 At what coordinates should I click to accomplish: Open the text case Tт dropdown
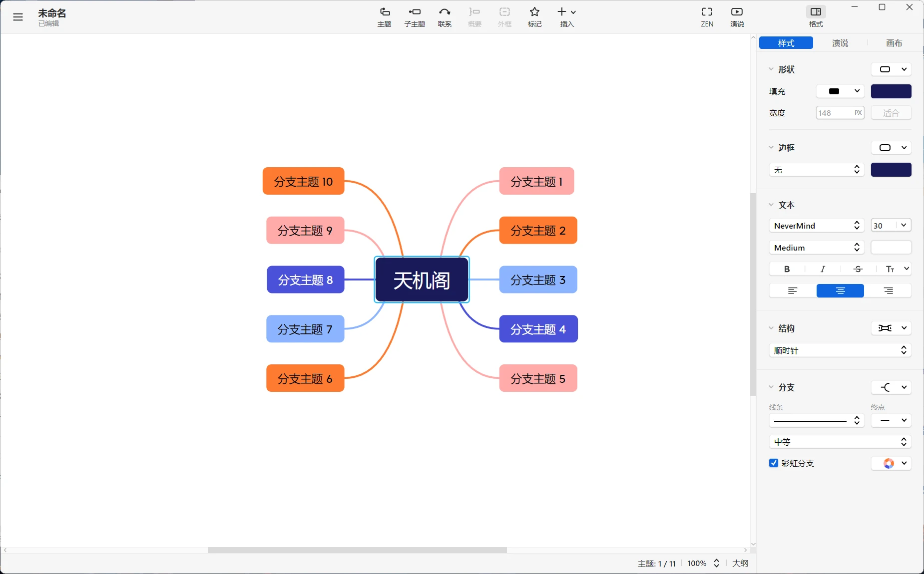[x=897, y=269]
